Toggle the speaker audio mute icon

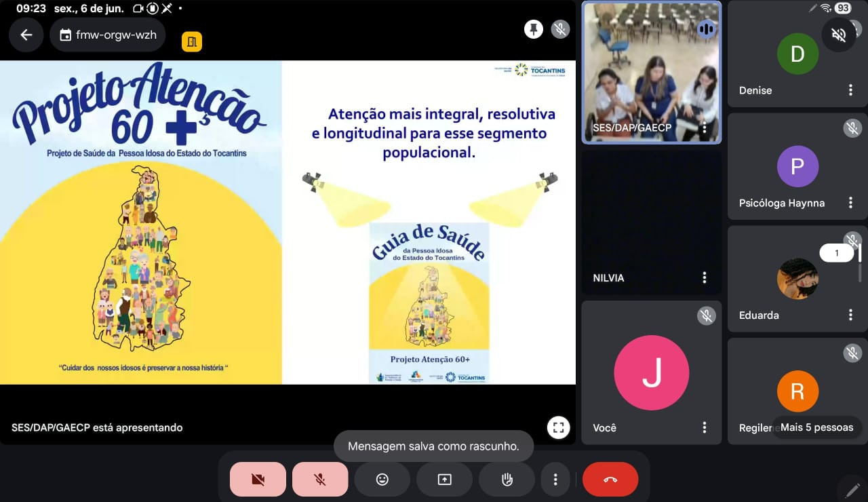point(839,35)
